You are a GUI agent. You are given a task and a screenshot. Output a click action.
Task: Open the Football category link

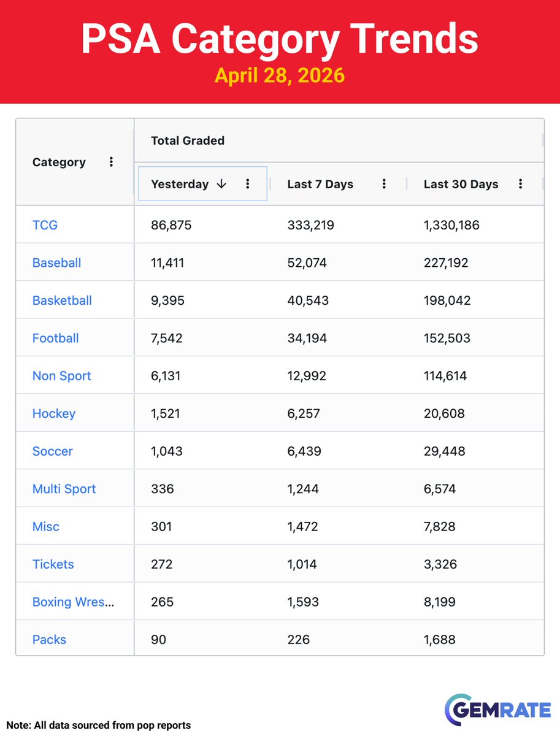click(55, 338)
